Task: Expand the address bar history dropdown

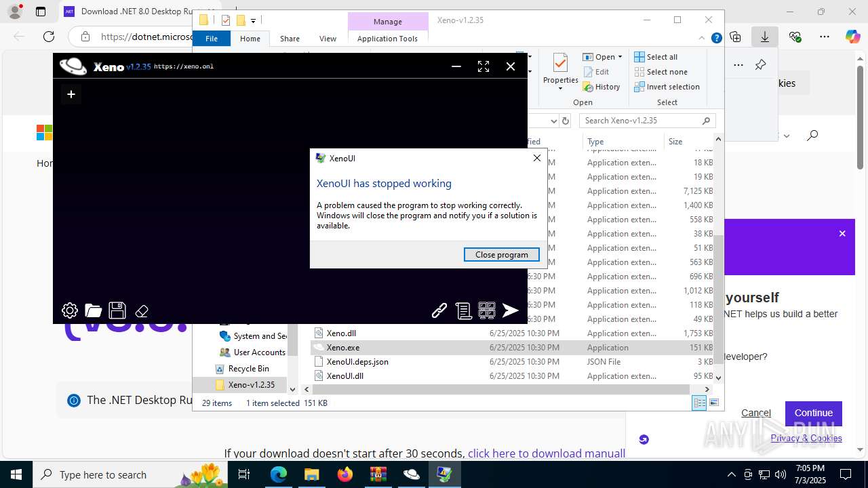Action: coord(553,121)
